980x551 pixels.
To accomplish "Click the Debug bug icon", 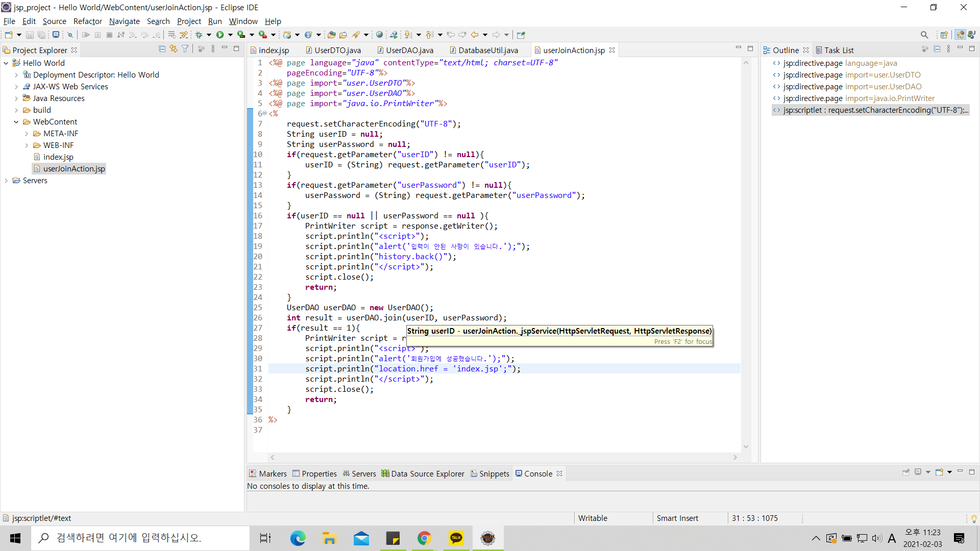I will 199,35.
